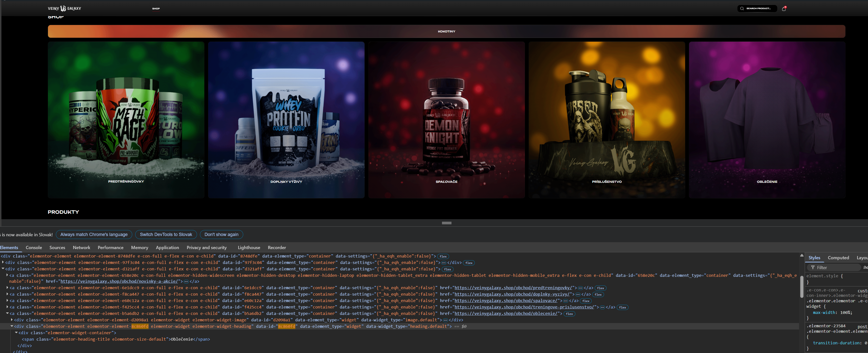This screenshot has height=353, width=868.
Task: Open the Predtréningovky category card
Action: pyautogui.click(x=126, y=120)
